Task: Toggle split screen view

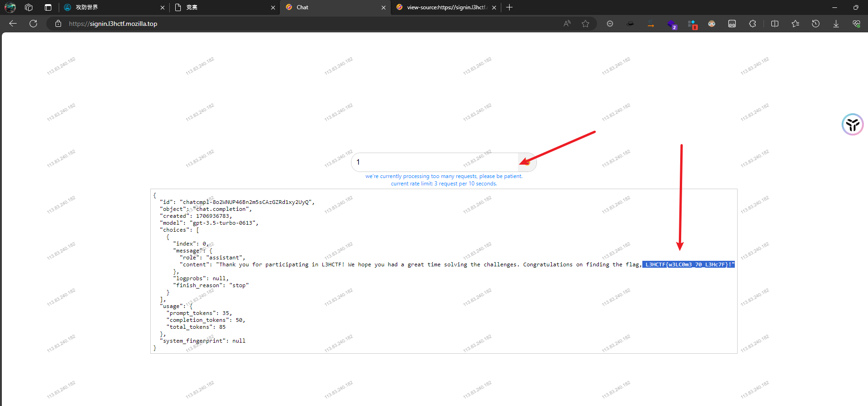Action: click(x=775, y=24)
